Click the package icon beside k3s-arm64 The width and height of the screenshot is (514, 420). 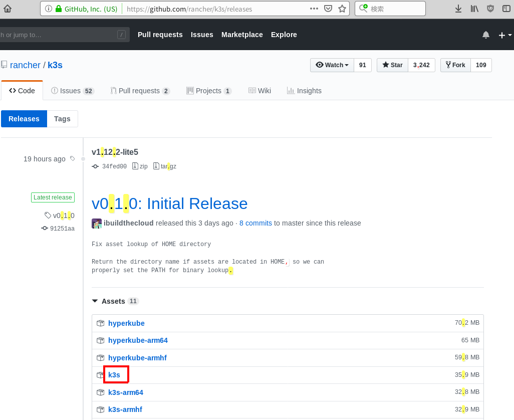[x=100, y=392]
